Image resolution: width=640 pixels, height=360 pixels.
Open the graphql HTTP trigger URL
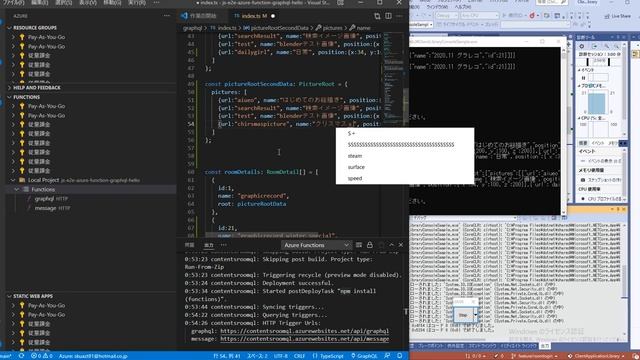[x=304, y=331]
